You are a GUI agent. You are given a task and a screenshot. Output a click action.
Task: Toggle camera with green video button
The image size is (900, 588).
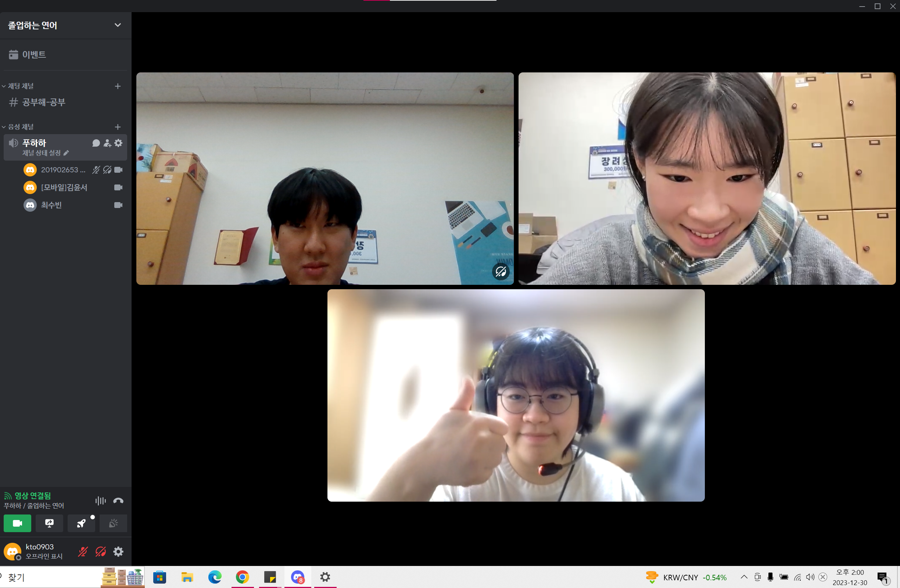click(17, 523)
